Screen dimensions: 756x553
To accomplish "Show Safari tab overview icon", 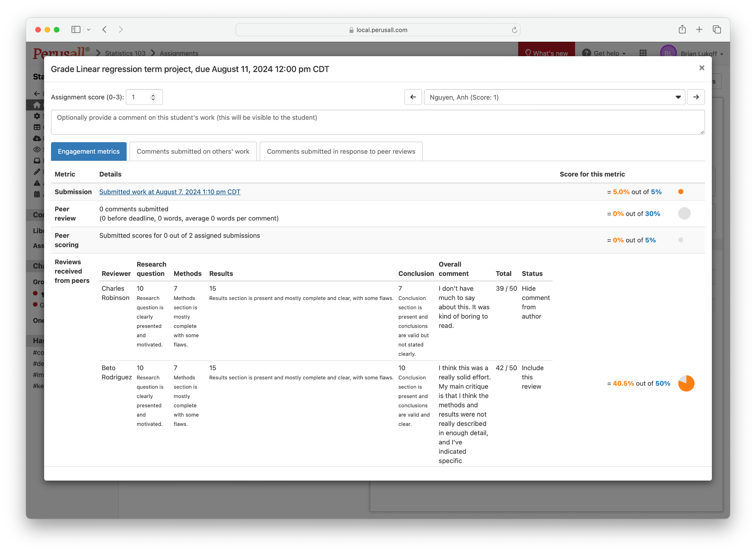I will (x=717, y=30).
